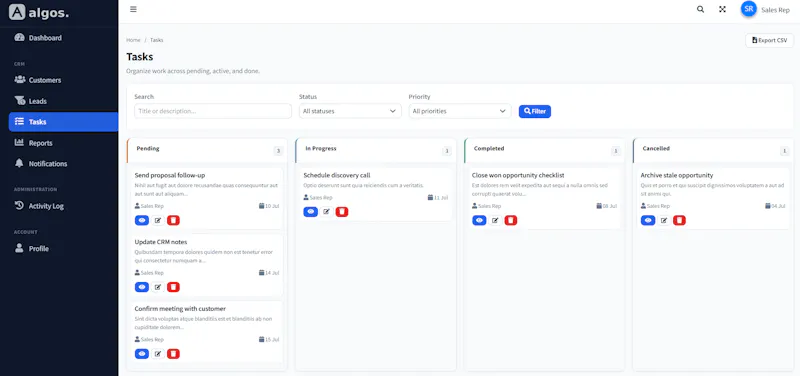Follow the Home breadcrumb link
Viewport: 800px width, 376px height.
pos(133,40)
